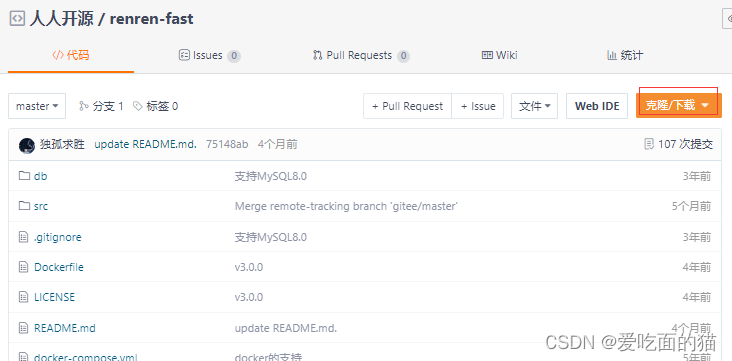
Task: Open the README.md file
Action: point(65,328)
